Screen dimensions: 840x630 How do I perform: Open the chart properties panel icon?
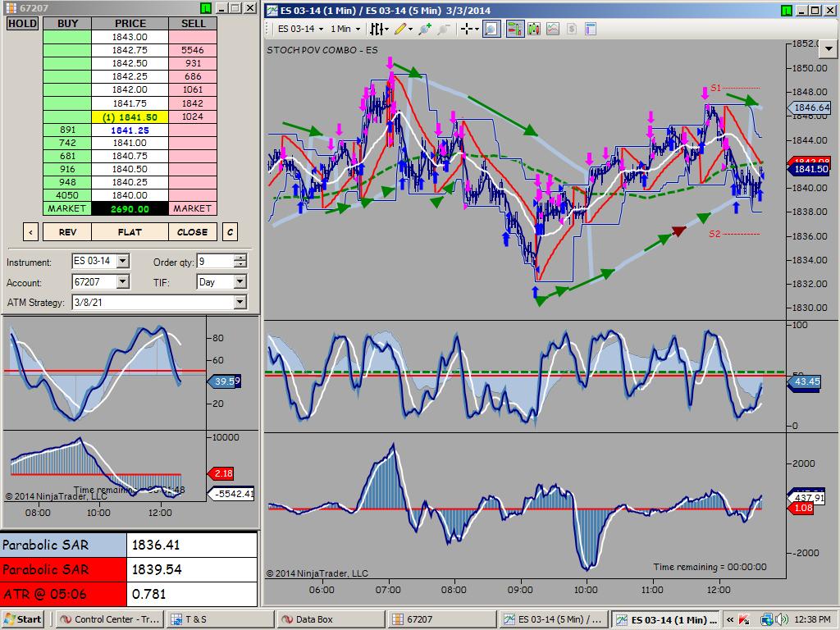[x=591, y=29]
